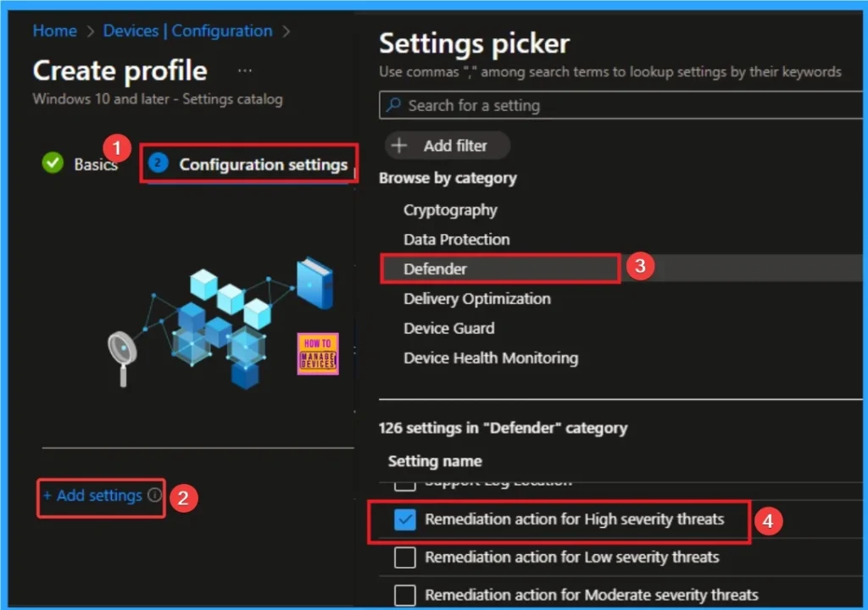
Task: Navigate to Home via breadcrumb
Action: (54, 30)
